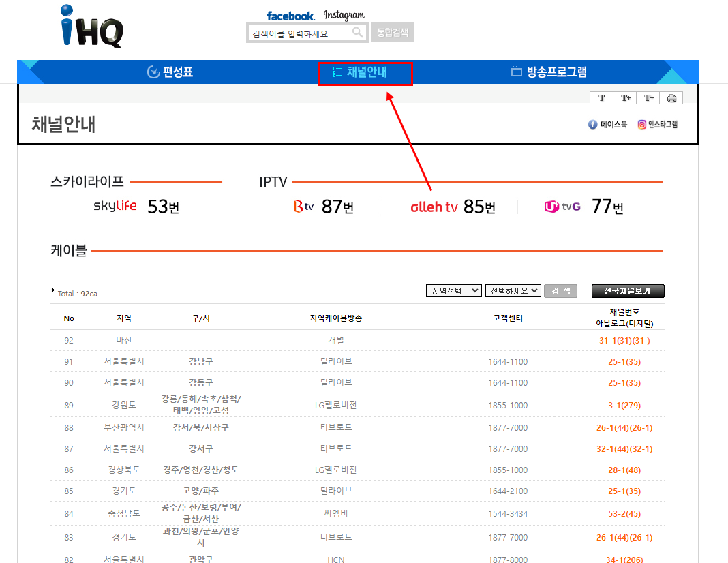Click the U+ tvG logo
The width and height of the screenshot is (728, 563).
click(x=563, y=206)
